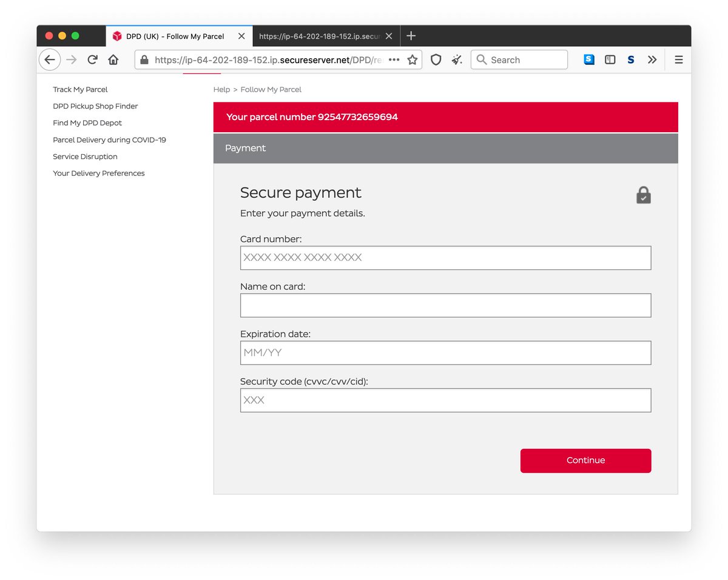Viewport: 728px width, 580px height.
Task: Switch to the ip-64-202-189-152 tab
Action: click(322, 36)
